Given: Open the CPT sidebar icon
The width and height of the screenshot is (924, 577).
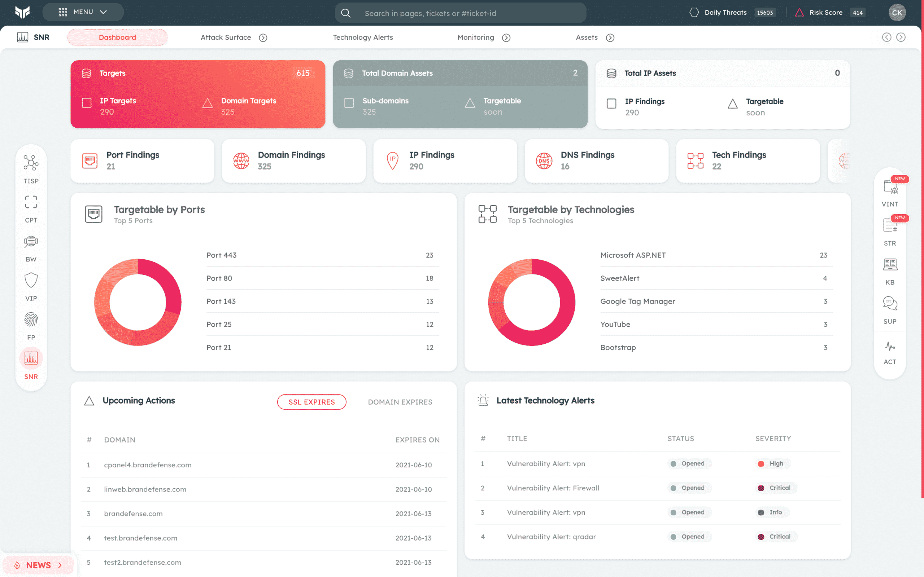Looking at the screenshot, I should point(31,202).
